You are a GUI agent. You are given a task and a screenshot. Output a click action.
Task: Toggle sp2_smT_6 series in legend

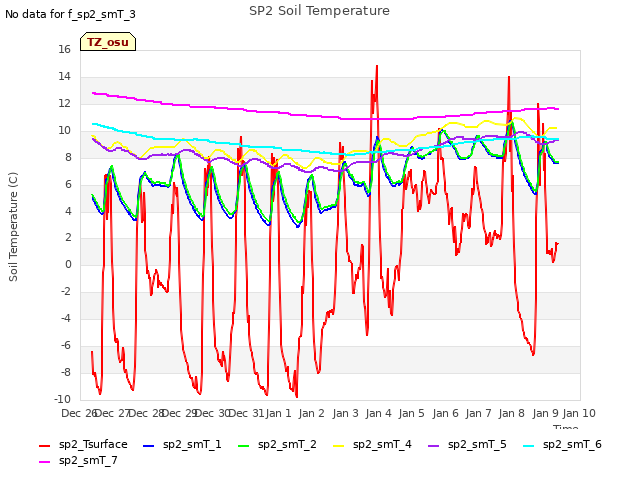point(562,444)
